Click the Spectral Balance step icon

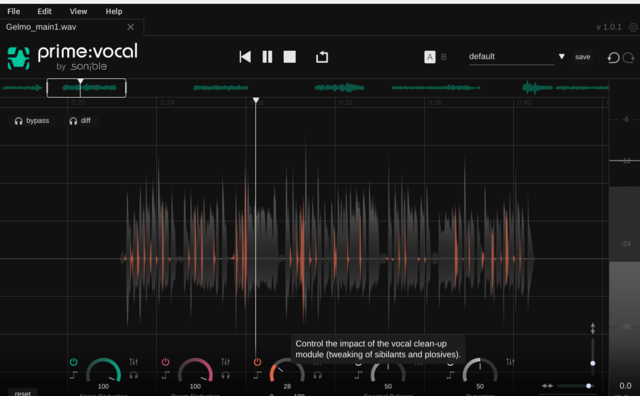point(358,375)
